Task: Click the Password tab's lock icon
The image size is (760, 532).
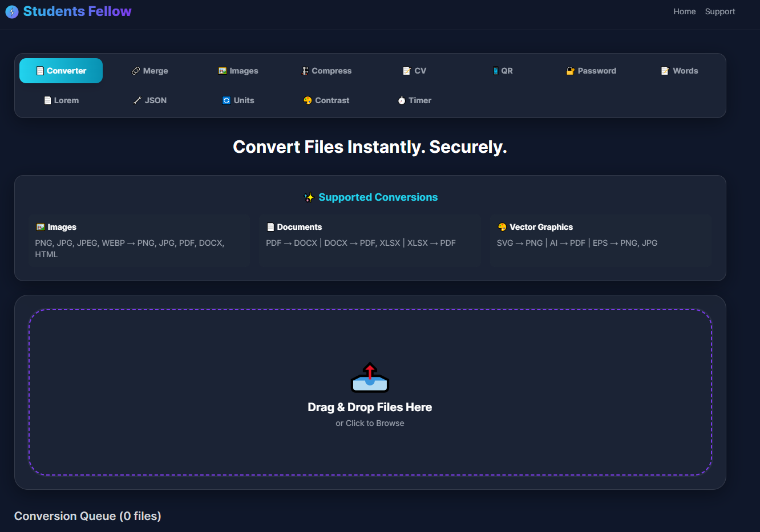Action: (x=570, y=71)
